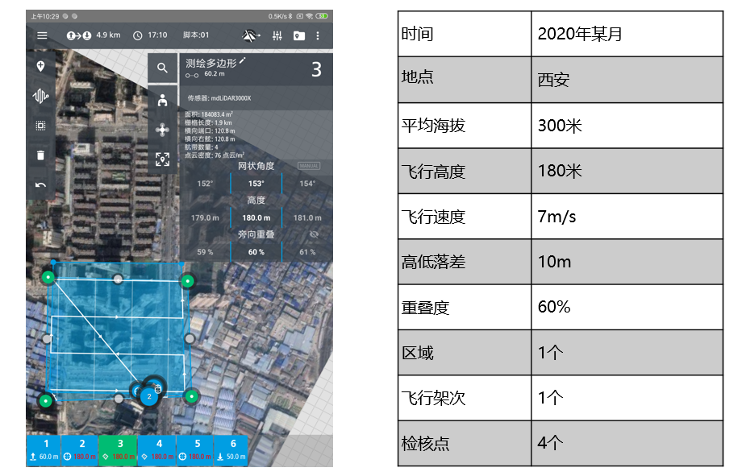Select waypoint tab 6 landing 50.0 m
742x476 pixels.
(233, 450)
